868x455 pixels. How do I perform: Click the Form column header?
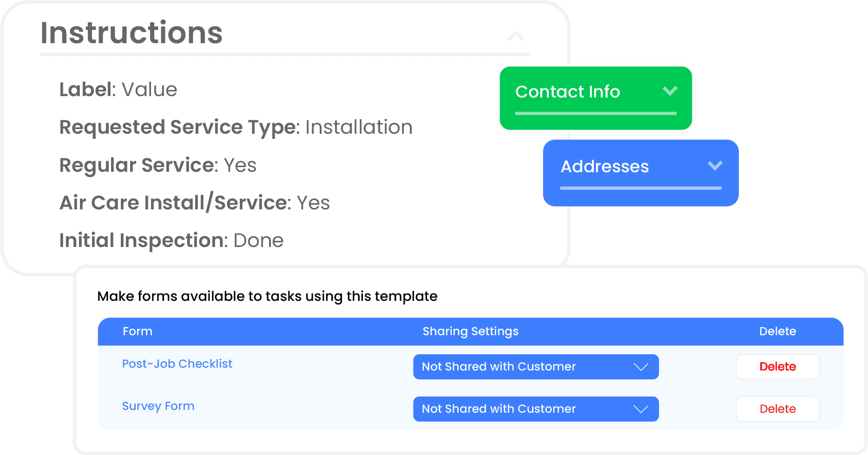click(x=138, y=331)
